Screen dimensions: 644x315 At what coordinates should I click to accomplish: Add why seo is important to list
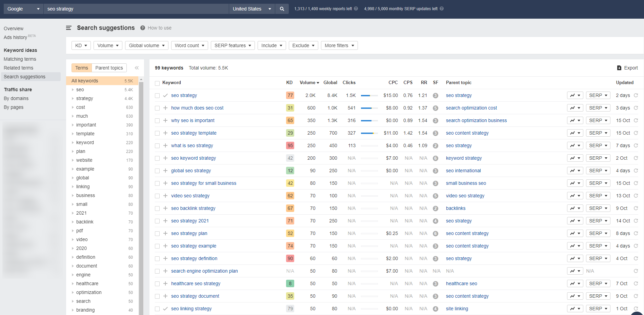click(x=165, y=120)
